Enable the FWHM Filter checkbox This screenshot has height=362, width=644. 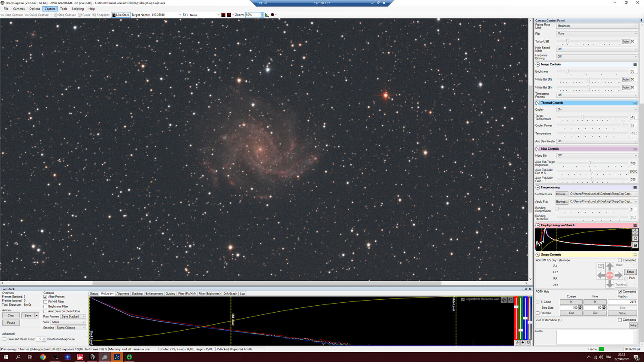[x=45, y=301]
